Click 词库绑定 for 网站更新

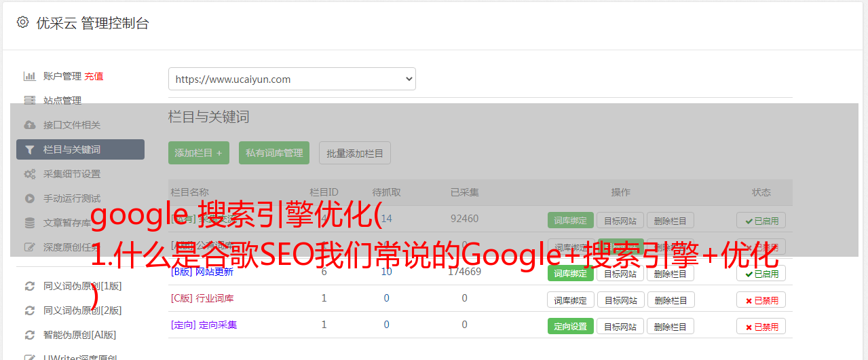[571, 273]
